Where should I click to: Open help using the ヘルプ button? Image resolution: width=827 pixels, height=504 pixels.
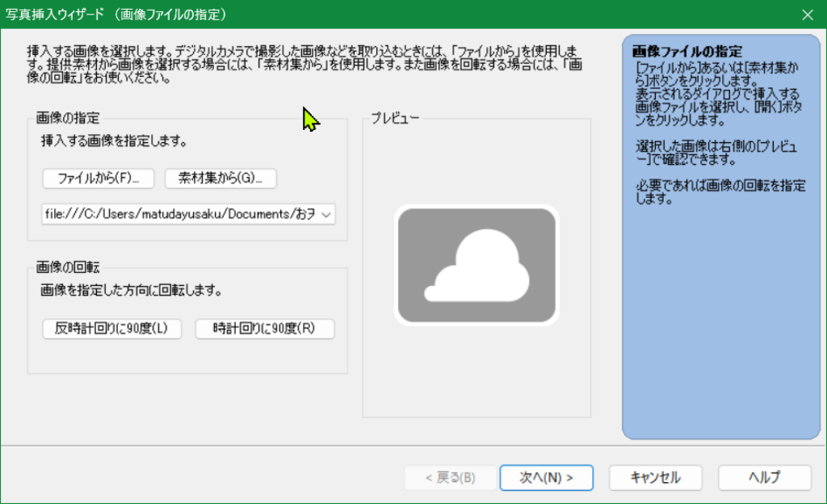[x=764, y=477]
